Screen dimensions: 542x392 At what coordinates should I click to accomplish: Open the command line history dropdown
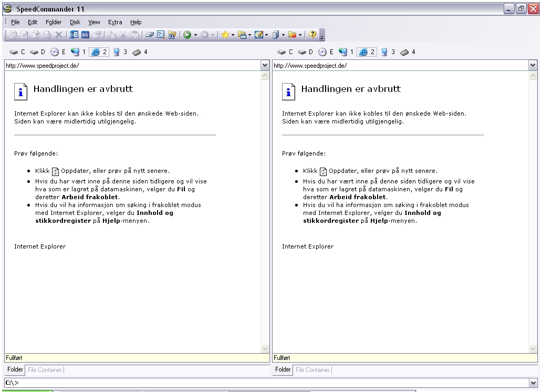pyautogui.click(x=533, y=383)
